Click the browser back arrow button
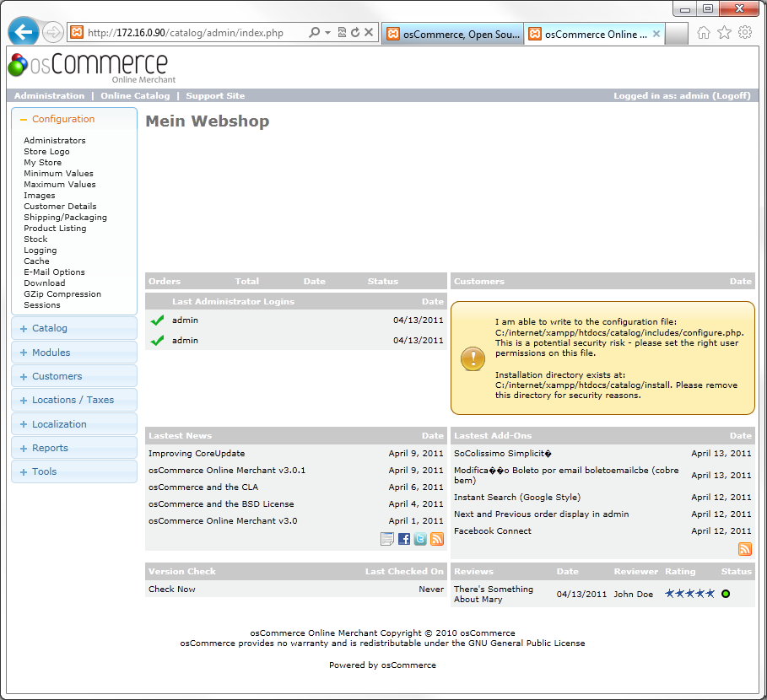The height and width of the screenshot is (700, 767). pyautogui.click(x=24, y=33)
